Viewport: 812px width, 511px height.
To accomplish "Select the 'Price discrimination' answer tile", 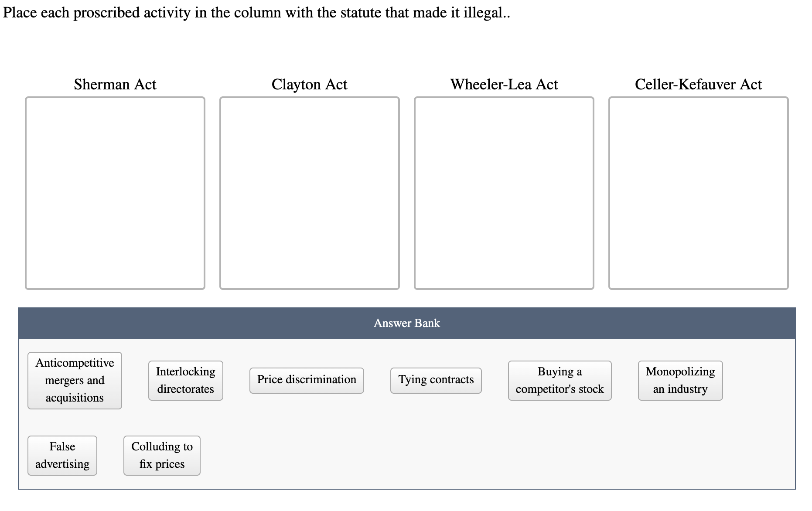I will point(306,380).
